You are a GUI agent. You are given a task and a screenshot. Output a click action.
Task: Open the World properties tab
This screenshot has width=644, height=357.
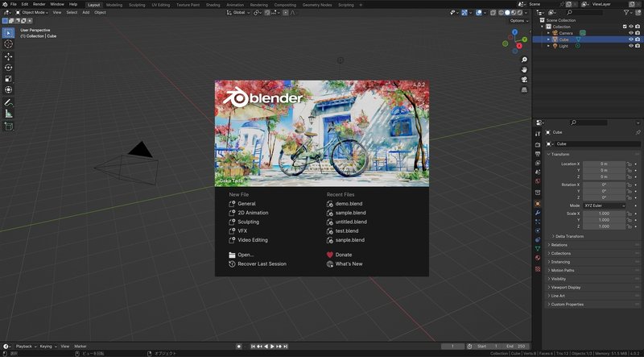538,181
